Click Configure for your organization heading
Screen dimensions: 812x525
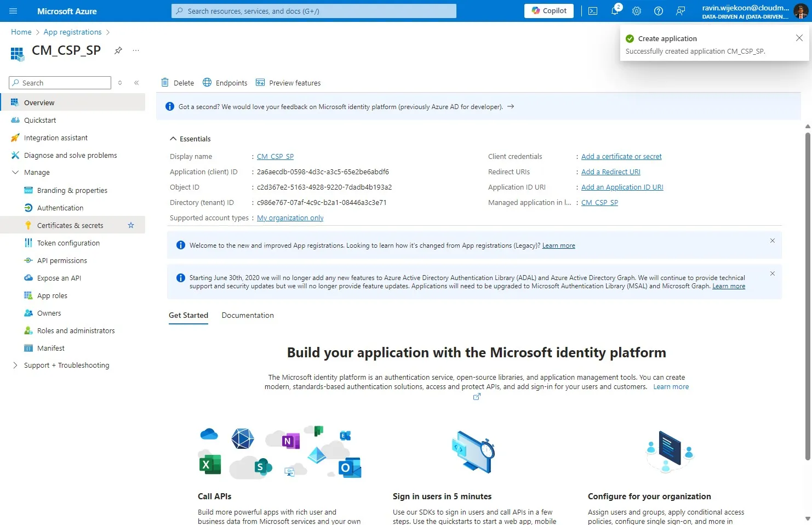coord(649,497)
